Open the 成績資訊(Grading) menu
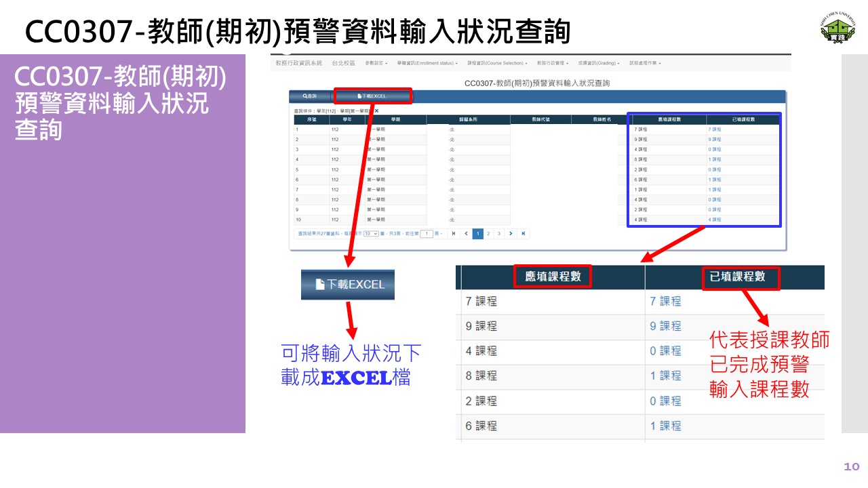This screenshot has width=868, height=488. [x=599, y=63]
